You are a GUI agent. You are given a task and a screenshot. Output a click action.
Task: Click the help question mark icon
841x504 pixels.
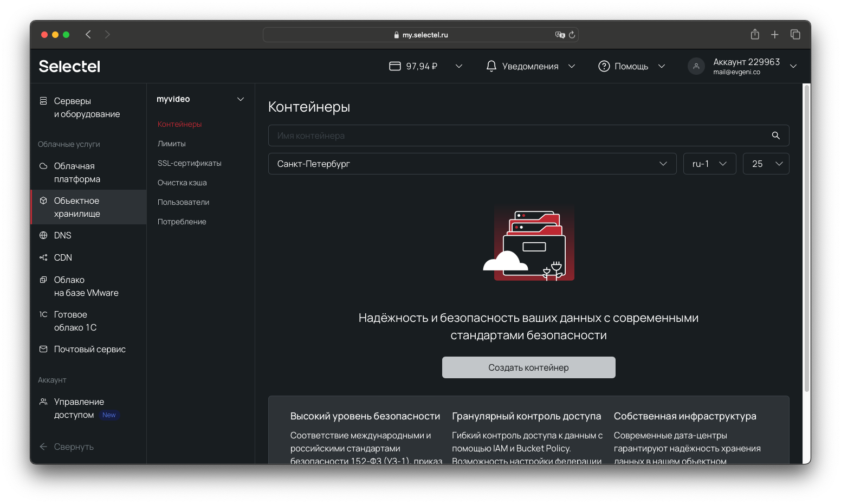(x=604, y=66)
